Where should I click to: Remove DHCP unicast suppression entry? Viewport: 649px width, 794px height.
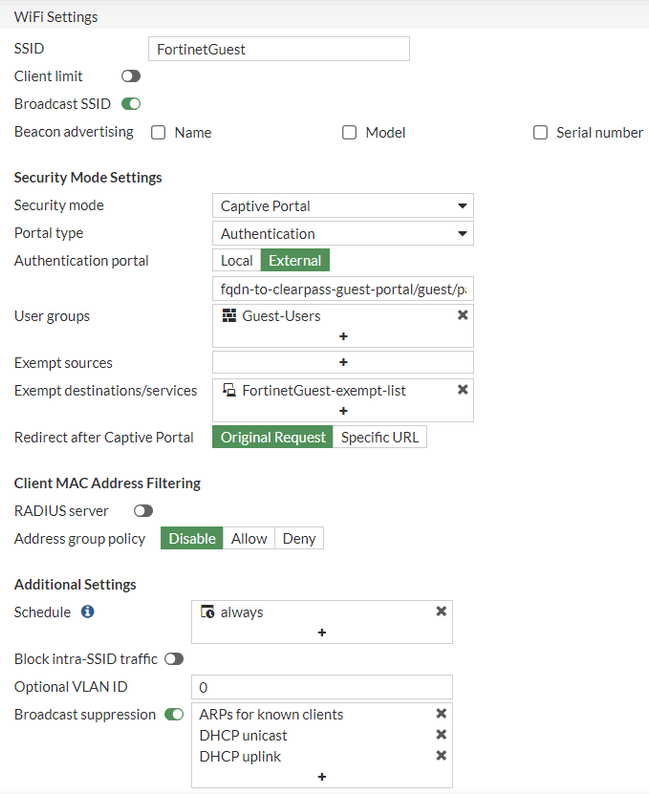pyautogui.click(x=441, y=735)
